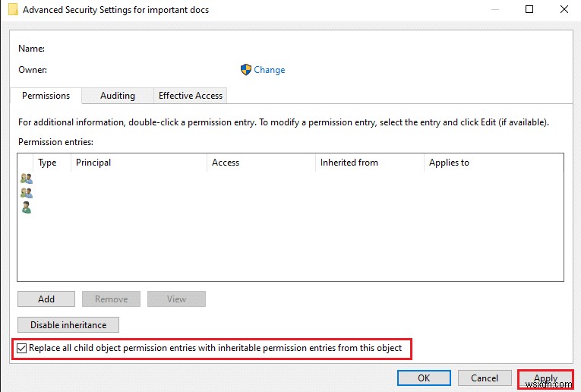Click the Inherited from column header
The image size is (581, 392).
pyautogui.click(x=349, y=163)
